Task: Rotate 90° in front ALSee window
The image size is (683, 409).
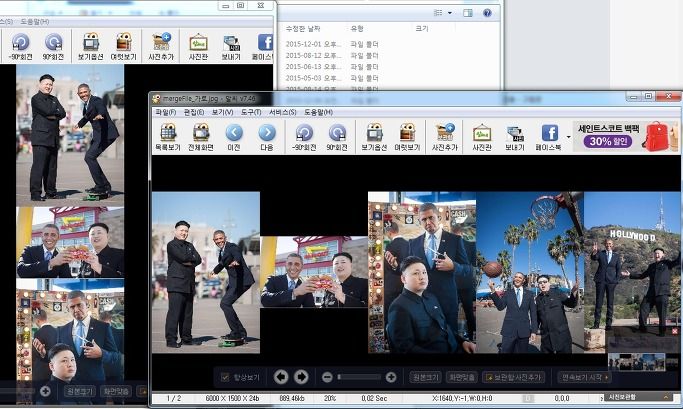Action: [x=337, y=137]
